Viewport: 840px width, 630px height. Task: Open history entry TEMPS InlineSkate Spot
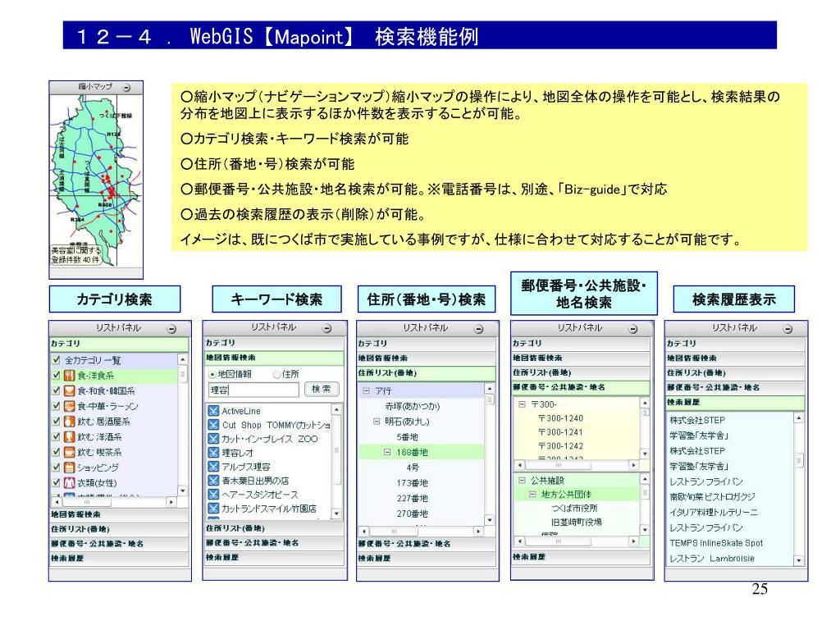715,543
